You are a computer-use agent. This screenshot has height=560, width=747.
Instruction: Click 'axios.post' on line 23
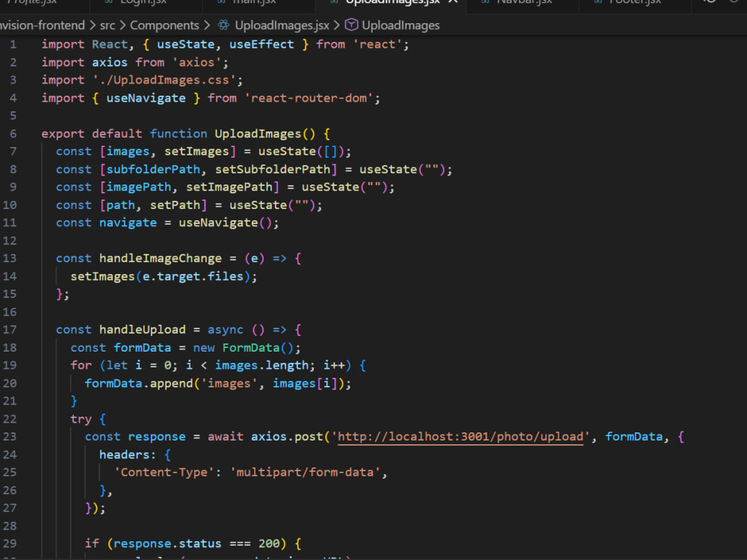[x=287, y=437]
